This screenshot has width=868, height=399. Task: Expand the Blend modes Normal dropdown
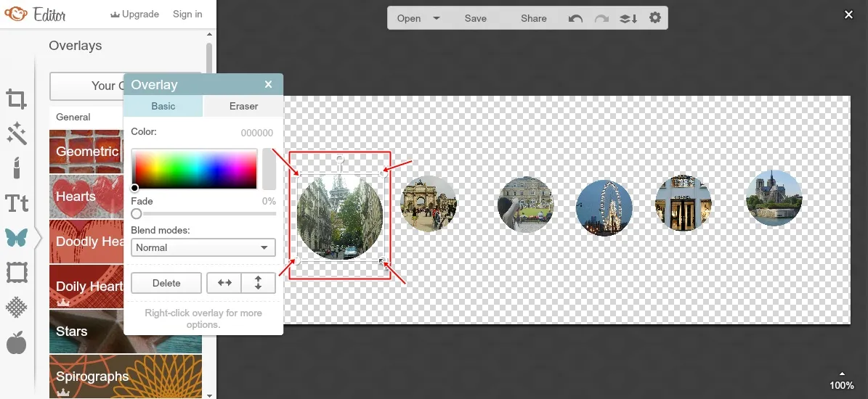click(203, 247)
